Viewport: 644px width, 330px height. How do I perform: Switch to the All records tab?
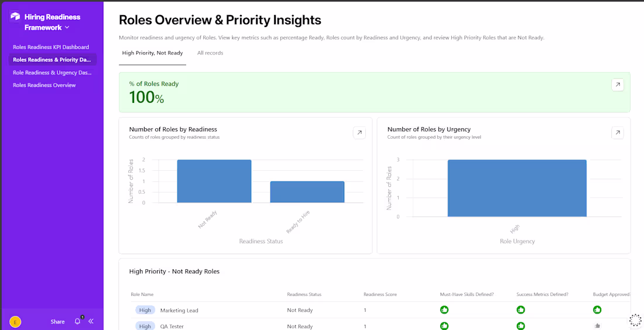(x=210, y=53)
